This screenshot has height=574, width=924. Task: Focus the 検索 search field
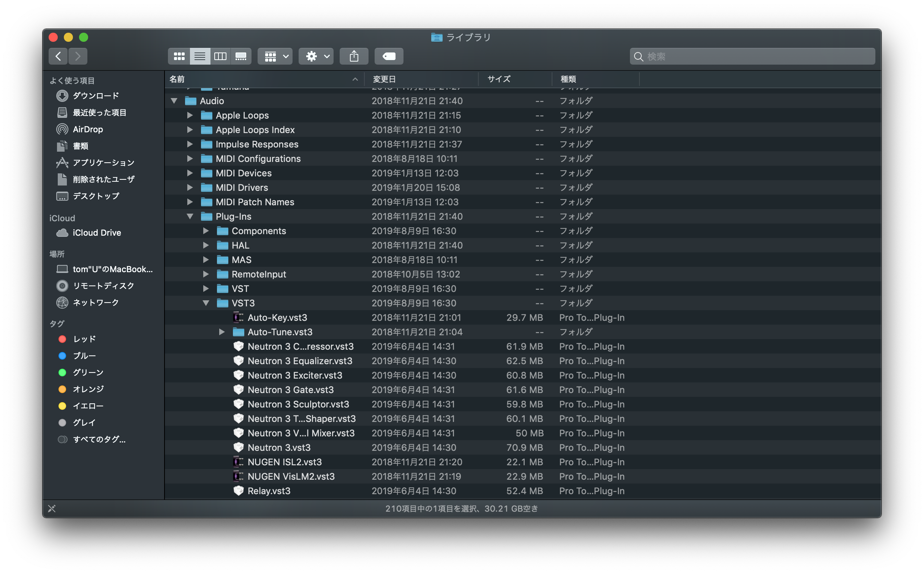pos(752,56)
